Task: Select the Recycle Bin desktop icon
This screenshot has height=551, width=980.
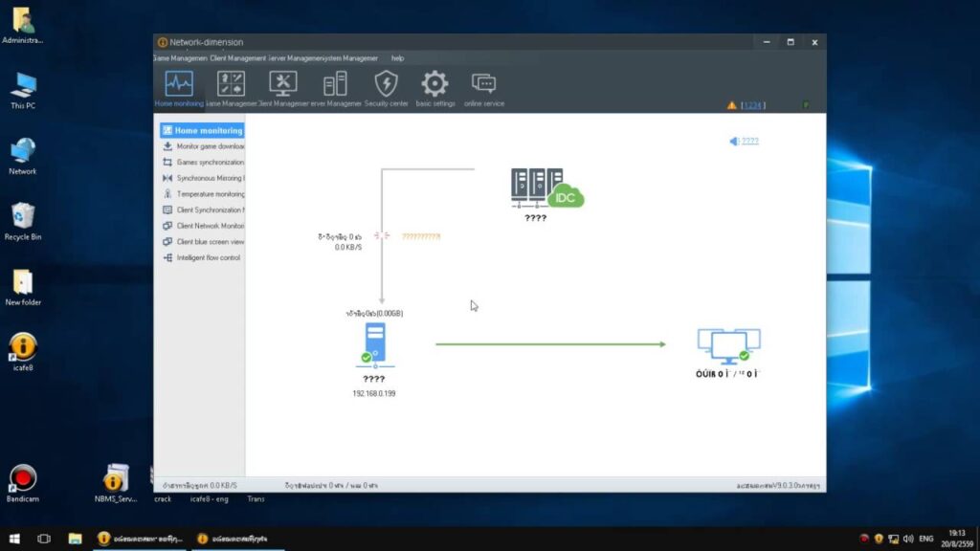Action: [23, 221]
